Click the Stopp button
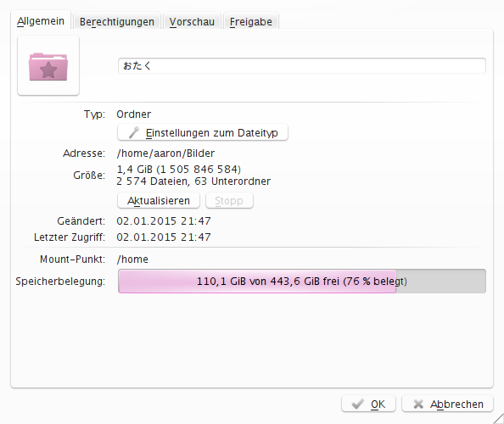Viewport: 504px width, 424px height. (229, 201)
